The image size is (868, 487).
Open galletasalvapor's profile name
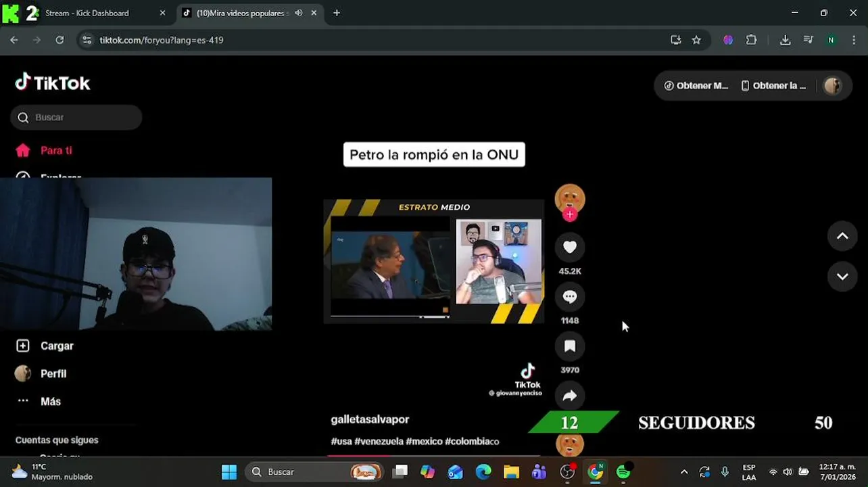click(x=370, y=419)
